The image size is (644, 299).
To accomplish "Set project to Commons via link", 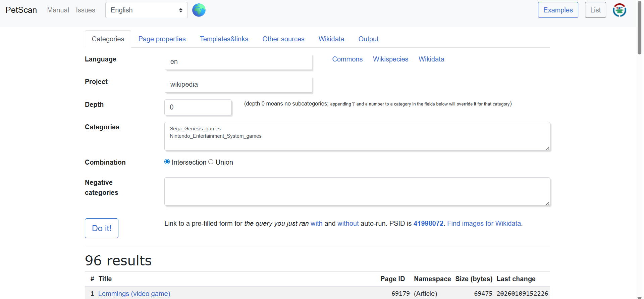I will [347, 59].
